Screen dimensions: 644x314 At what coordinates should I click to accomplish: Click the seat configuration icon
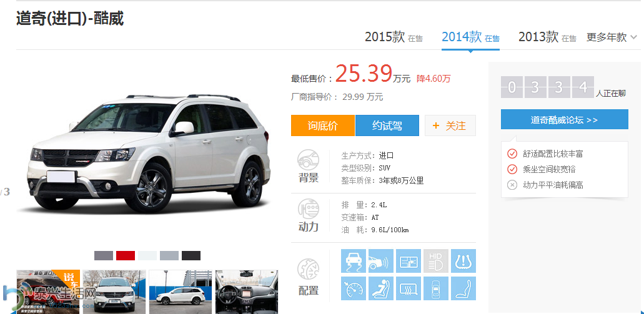coord(463,288)
